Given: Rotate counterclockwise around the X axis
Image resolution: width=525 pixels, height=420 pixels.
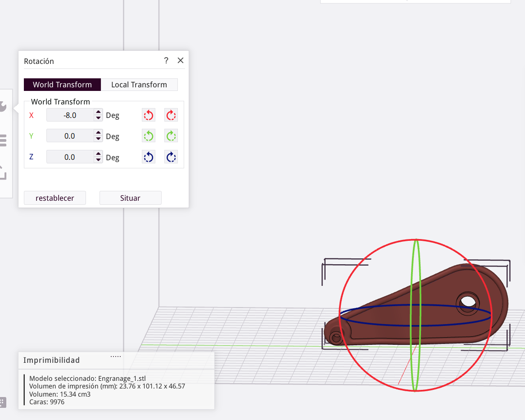Looking at the screenshot, I should pos(149,115).
